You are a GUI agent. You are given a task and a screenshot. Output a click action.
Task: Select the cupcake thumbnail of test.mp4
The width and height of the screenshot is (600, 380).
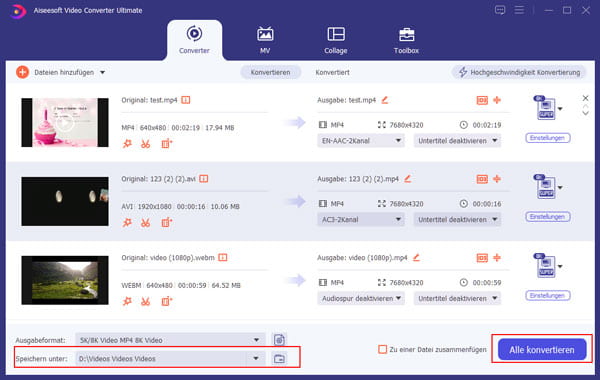[x=65, y=122]
